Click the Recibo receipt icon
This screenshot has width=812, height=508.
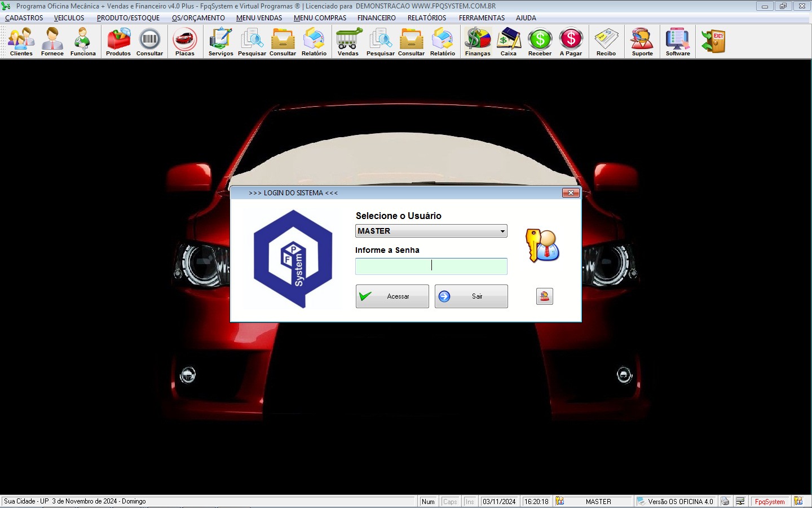tap(606, 42)
